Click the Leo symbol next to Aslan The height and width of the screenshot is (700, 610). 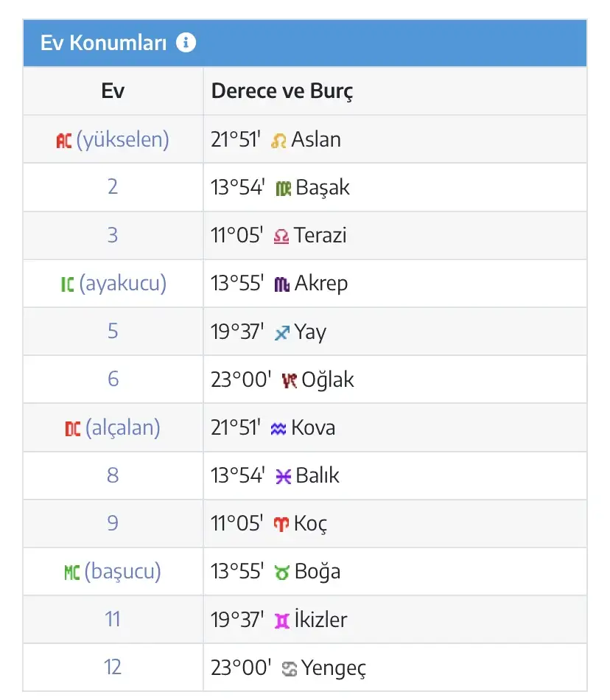(x=278, y=140)
